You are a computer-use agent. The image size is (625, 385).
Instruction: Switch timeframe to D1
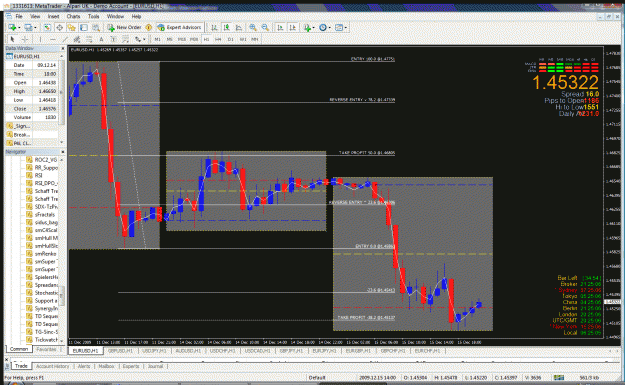click(230, 39)
